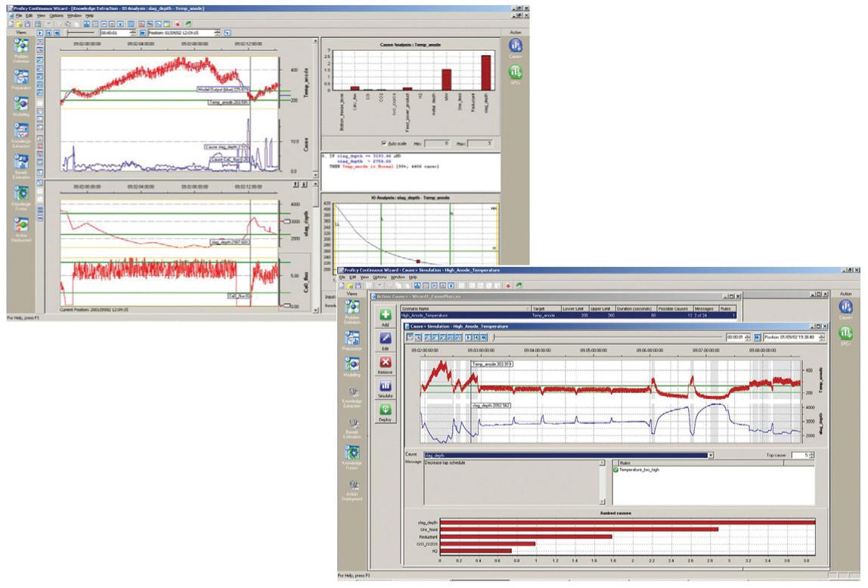Open Problem Definition view in Simulation window

(352, 311)
